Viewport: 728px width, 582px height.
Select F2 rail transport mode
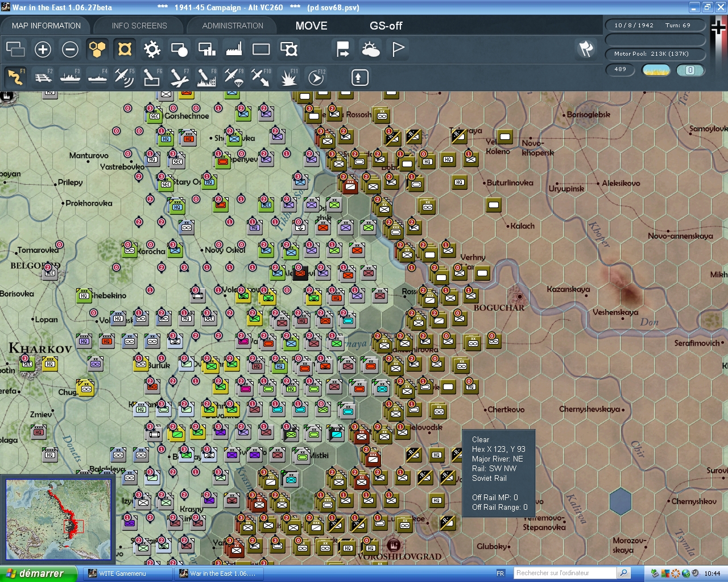(x=43, y=77)
